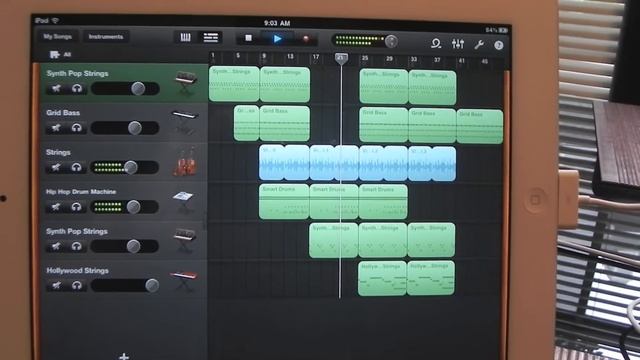Screen dimensions: 640x360
Task: Mute the Grid Bass track
Action: point(56,128)
